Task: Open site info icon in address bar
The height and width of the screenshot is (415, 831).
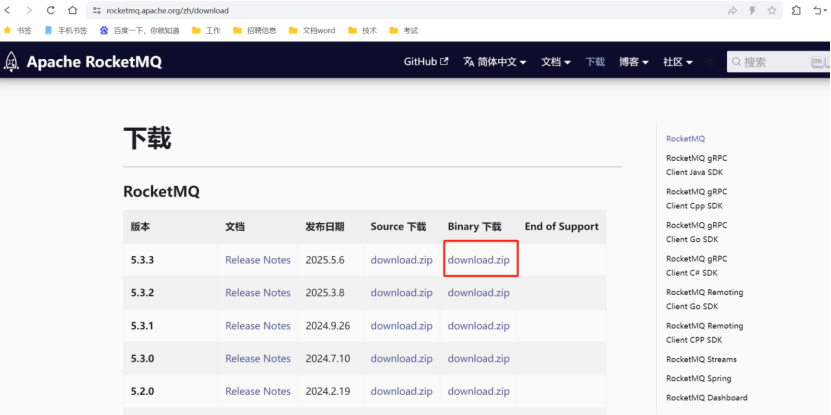Action: coord(96,10)
